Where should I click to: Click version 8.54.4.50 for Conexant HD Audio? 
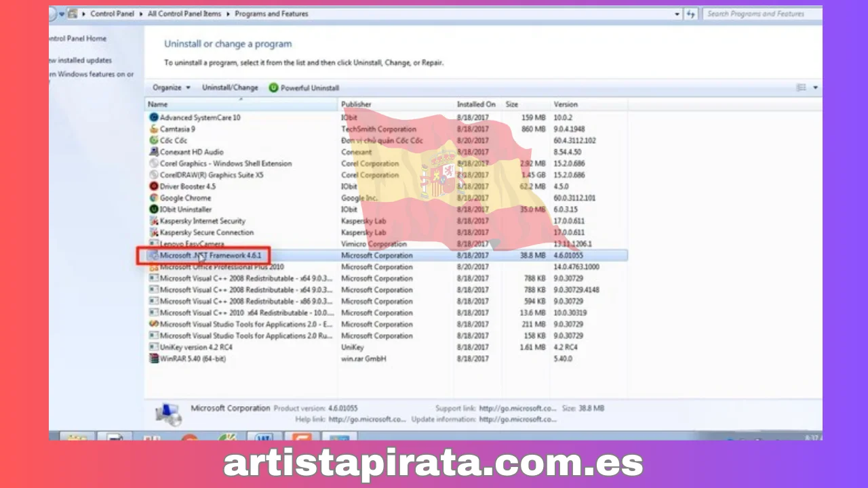click(x=568, y=152)
